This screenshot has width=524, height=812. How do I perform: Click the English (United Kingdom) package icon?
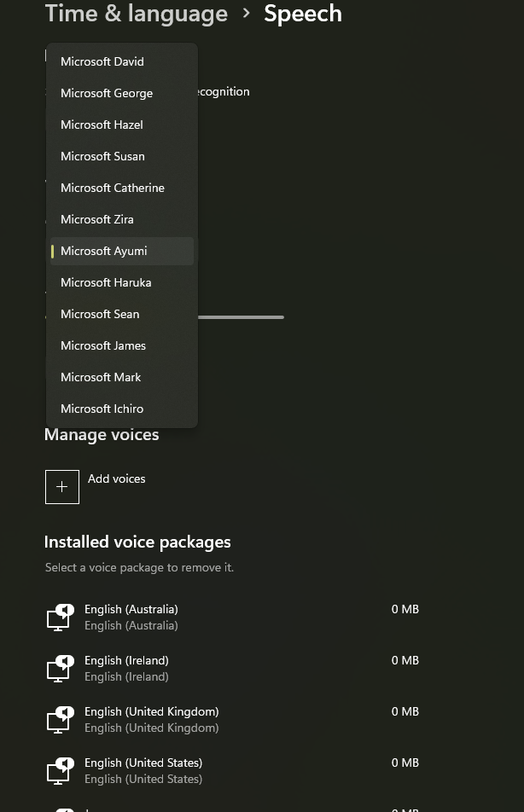[x=60, y=720]
